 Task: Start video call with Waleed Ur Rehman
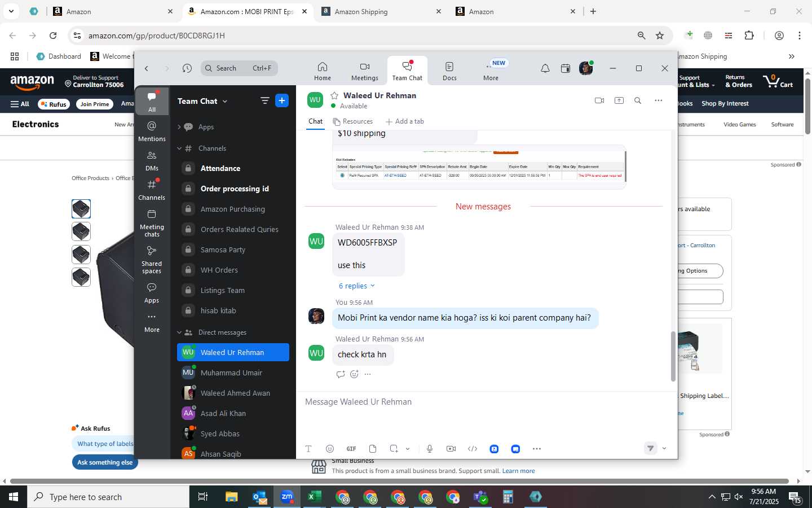[599, 100]
